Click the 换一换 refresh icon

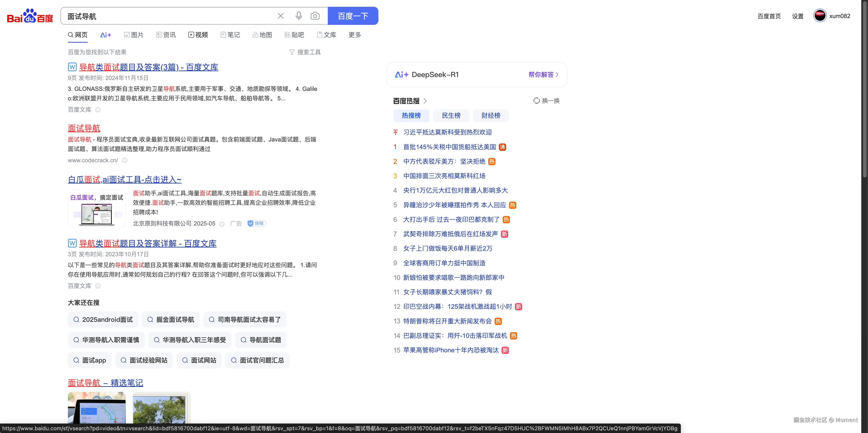(x=536, y=101)
